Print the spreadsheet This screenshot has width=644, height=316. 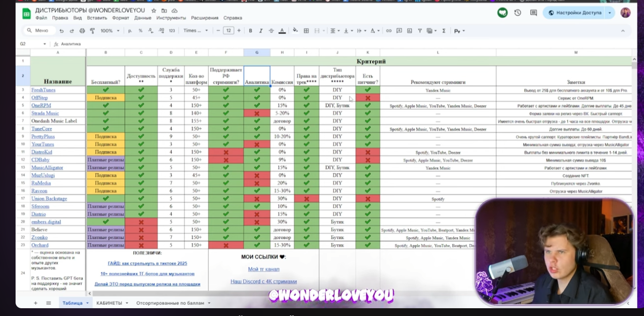82,31
